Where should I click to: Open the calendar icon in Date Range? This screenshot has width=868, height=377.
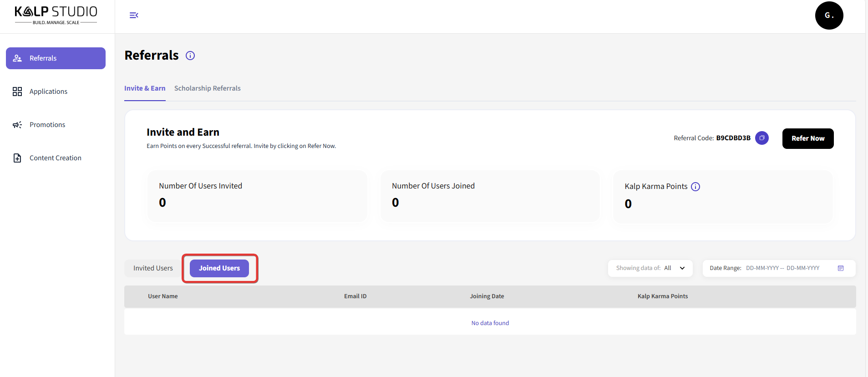tap(840, 268)
